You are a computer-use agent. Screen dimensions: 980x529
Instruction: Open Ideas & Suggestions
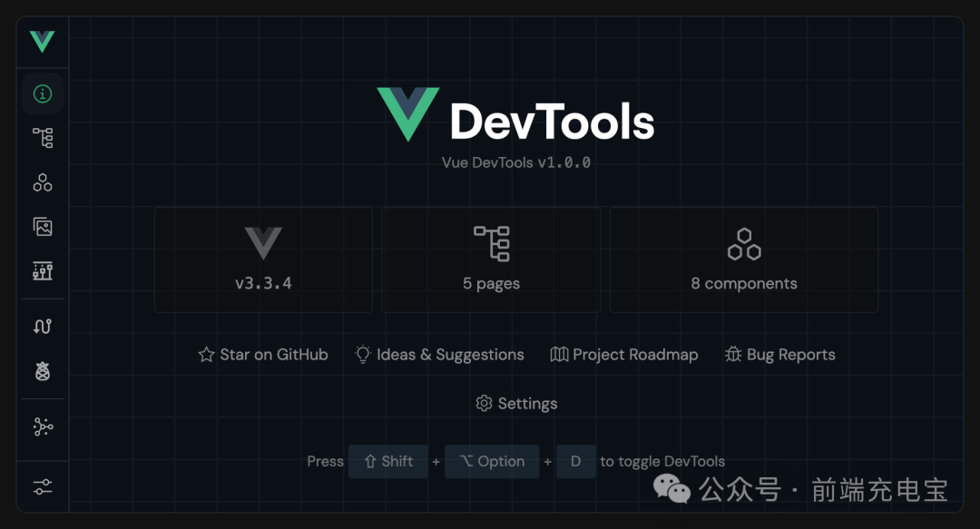(439, 354)
